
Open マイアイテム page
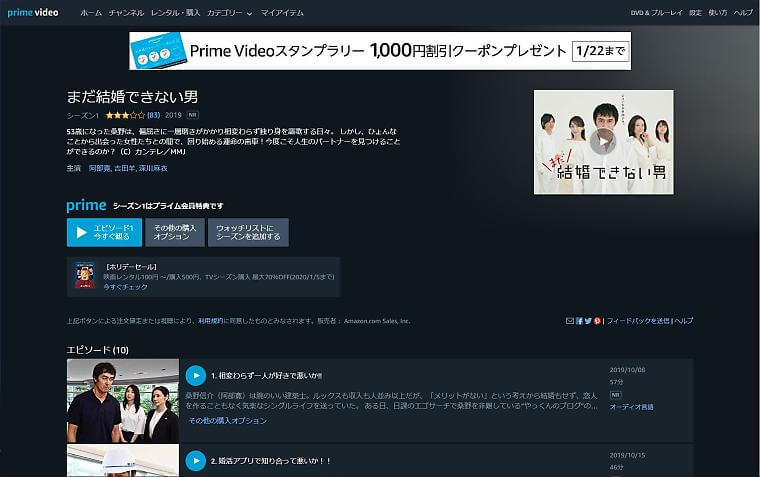click(x=282, y=13)
